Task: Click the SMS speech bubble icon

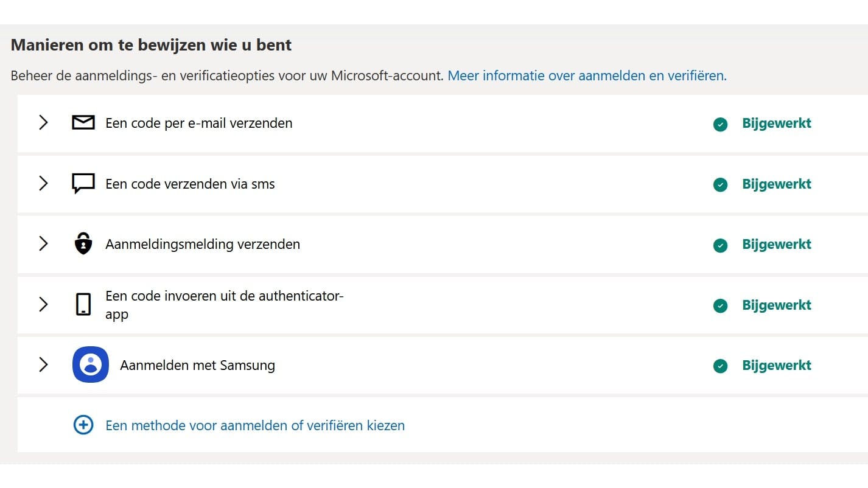Action: point(83,184)
